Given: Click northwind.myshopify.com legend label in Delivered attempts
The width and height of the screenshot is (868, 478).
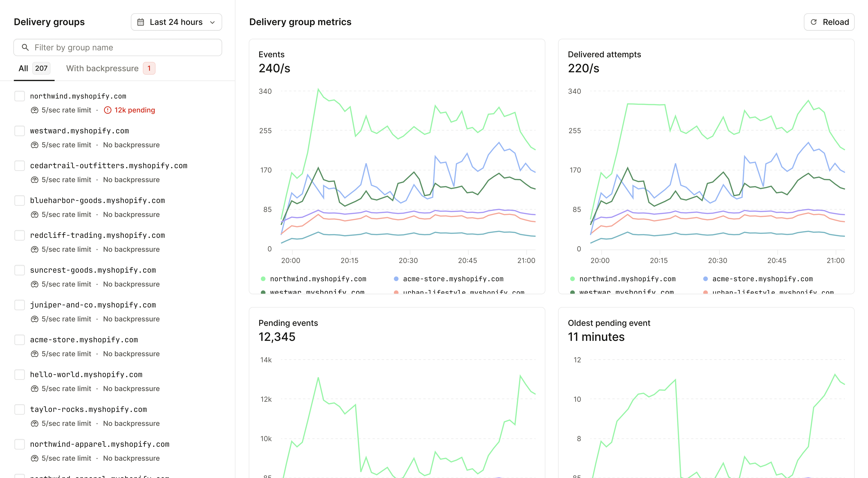Looking at the screenshot, I should [627, 279].
